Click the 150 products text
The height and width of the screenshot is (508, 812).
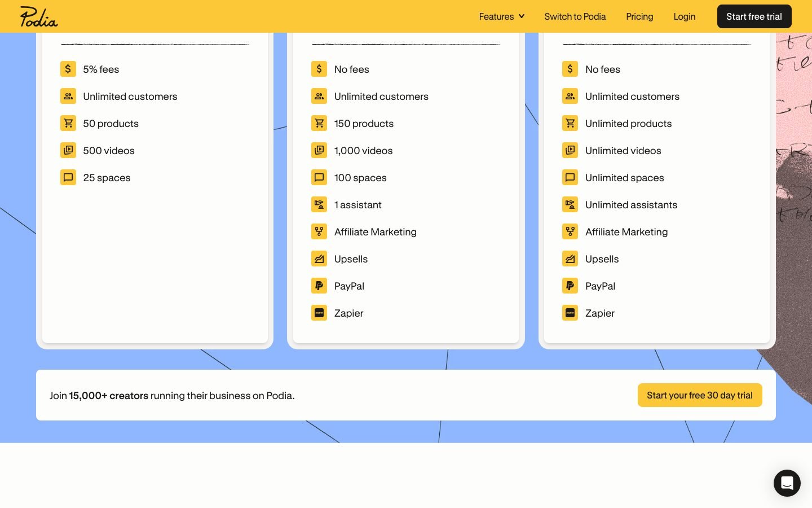[x=364, y=124]
